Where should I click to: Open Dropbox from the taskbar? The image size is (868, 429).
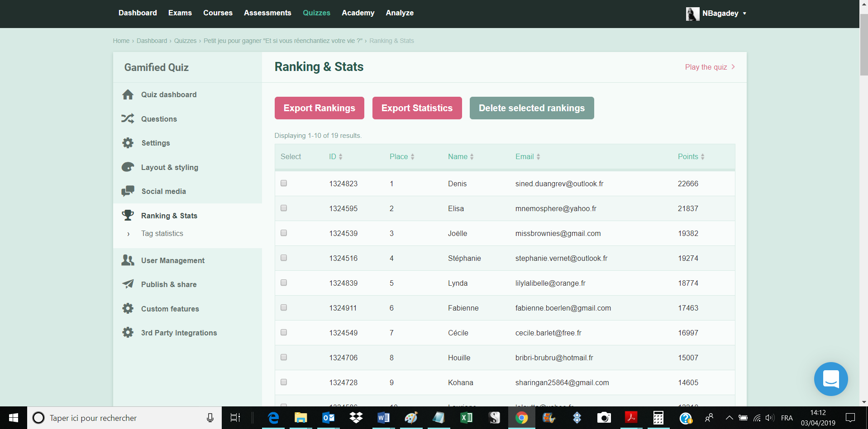356,418
